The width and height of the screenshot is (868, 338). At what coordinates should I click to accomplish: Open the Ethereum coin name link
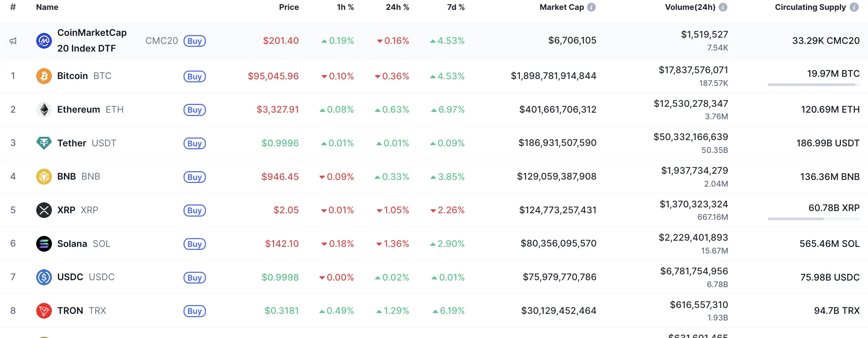pyautogui.click(x=79, y=109)
